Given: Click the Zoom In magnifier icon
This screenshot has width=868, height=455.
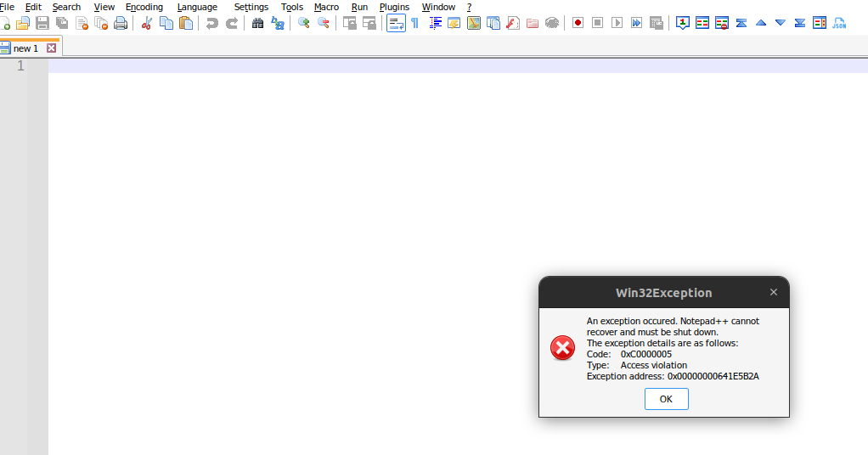Looking at the screenshot, I should (303, 23).
